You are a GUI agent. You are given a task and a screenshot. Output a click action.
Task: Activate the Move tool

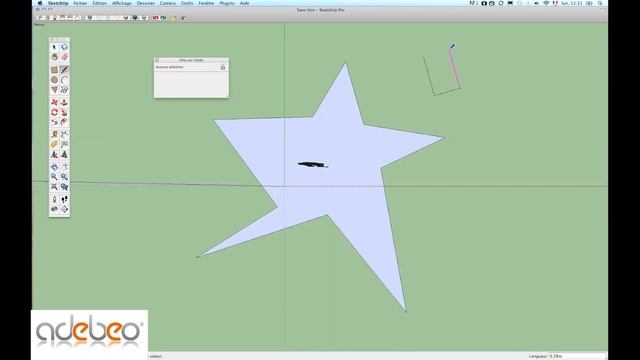[x=54, y=102]
